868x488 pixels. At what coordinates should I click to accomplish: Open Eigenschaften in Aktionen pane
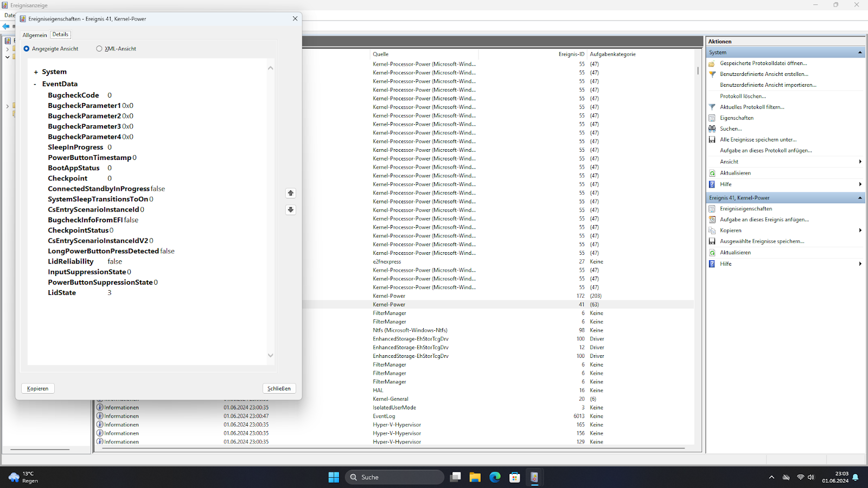coord(737,118)
